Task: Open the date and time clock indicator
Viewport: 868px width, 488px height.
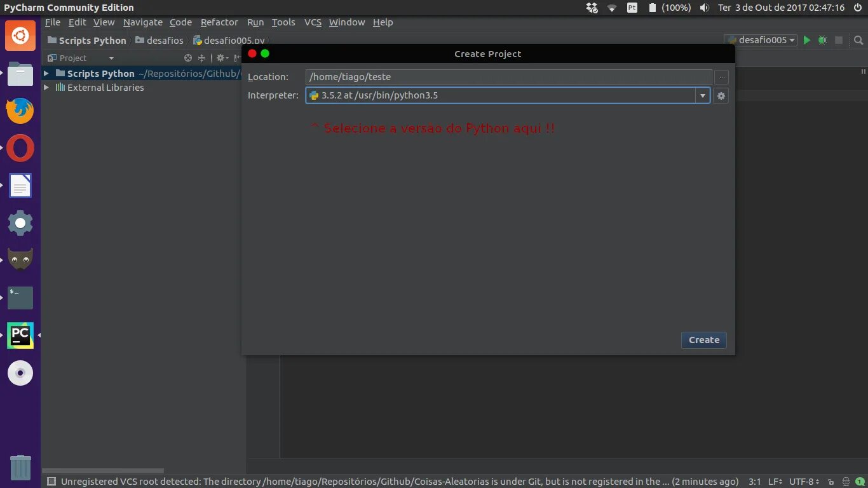Action: tap(781, 8)
